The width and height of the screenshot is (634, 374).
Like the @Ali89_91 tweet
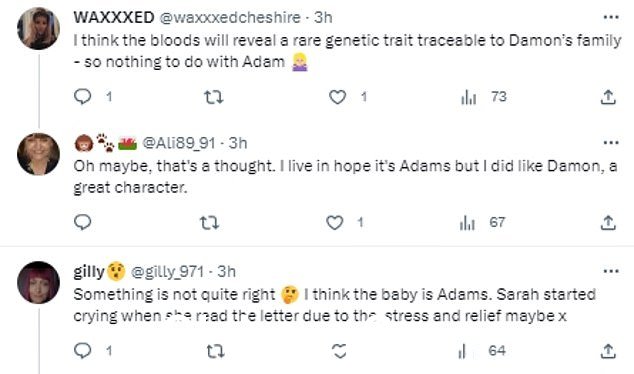point(334,222)
